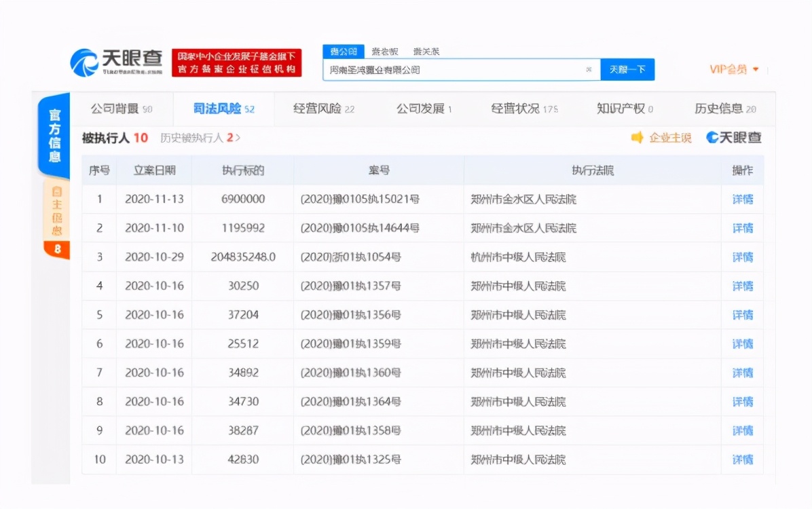Screen dimensions: 812x509
Task: Click the 天眼一下 search button
Action: point(627,69)
